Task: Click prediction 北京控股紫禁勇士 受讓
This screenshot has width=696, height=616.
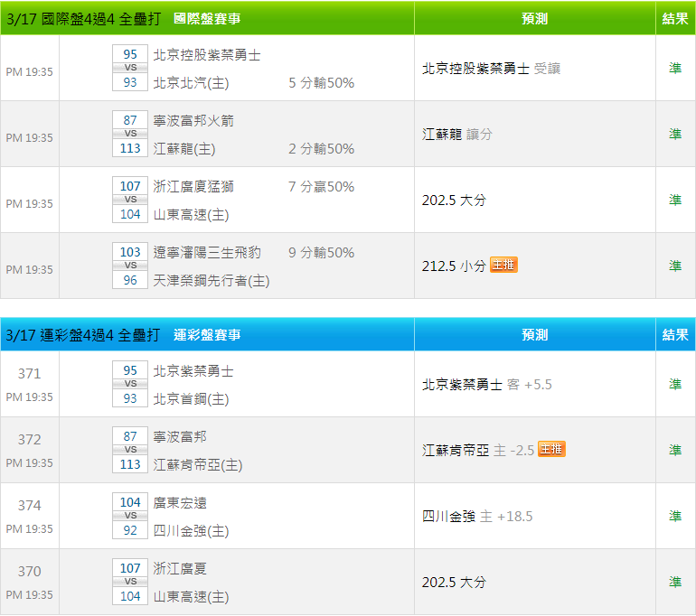Action: pyautogui.click(x=492, y=69)
